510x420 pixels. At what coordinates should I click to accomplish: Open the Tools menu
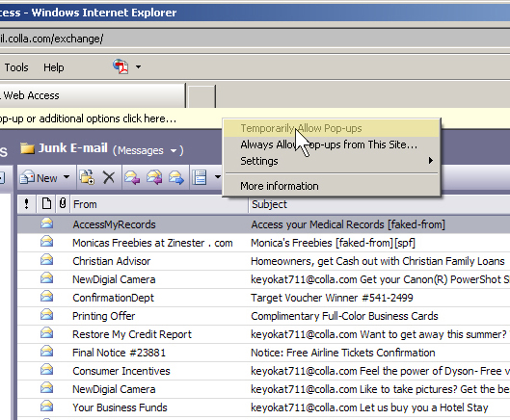16,67
